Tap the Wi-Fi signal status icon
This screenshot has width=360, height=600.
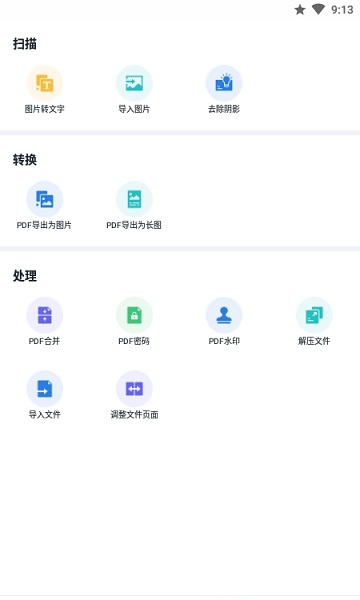(318, 10)
